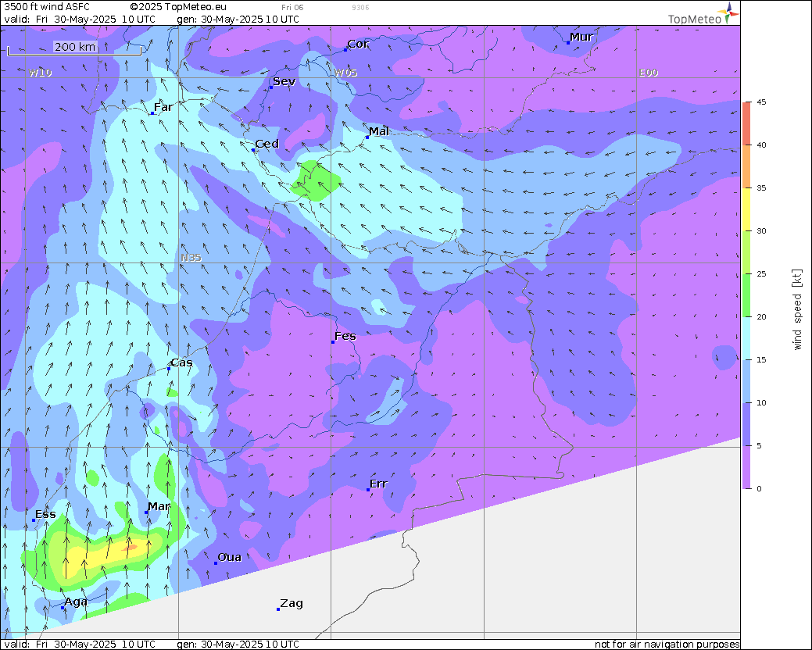The height and width of the screenshot is (650, 812).
Task: Select the Ess city marker
Action: point(34,520)
